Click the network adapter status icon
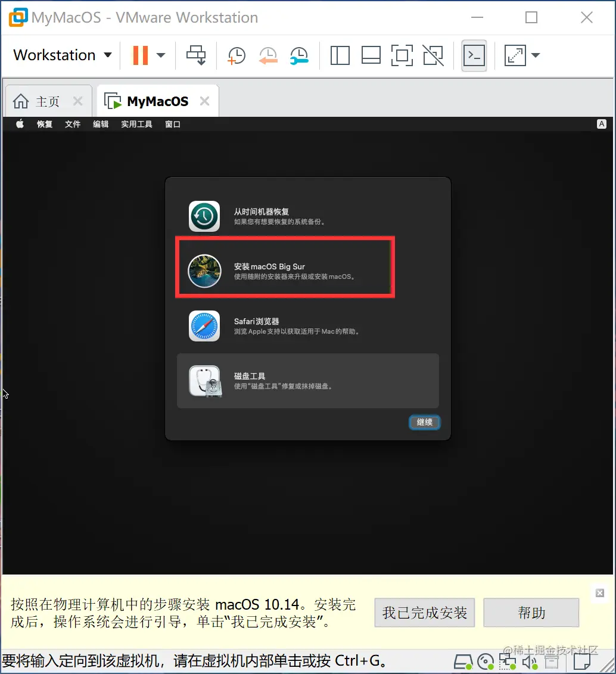The width and height of the screenshot is (616, 674). point(508,662)
